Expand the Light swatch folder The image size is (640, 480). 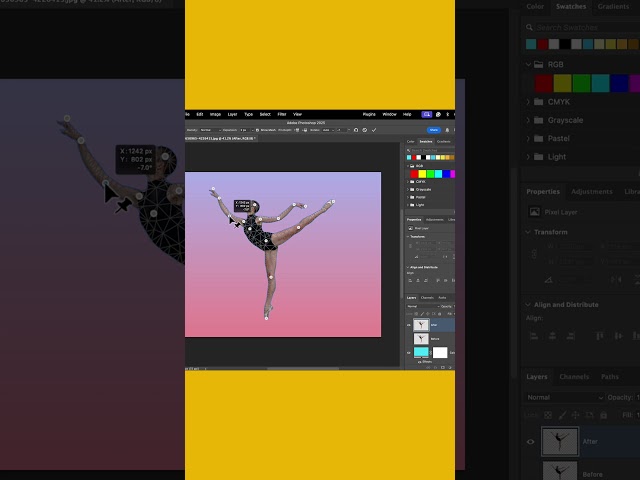tap(408, 205)
